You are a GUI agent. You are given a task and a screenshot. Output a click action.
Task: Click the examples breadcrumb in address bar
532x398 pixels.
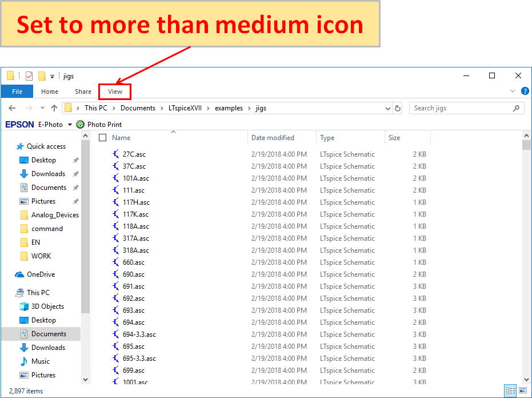(x=229, y=108)
